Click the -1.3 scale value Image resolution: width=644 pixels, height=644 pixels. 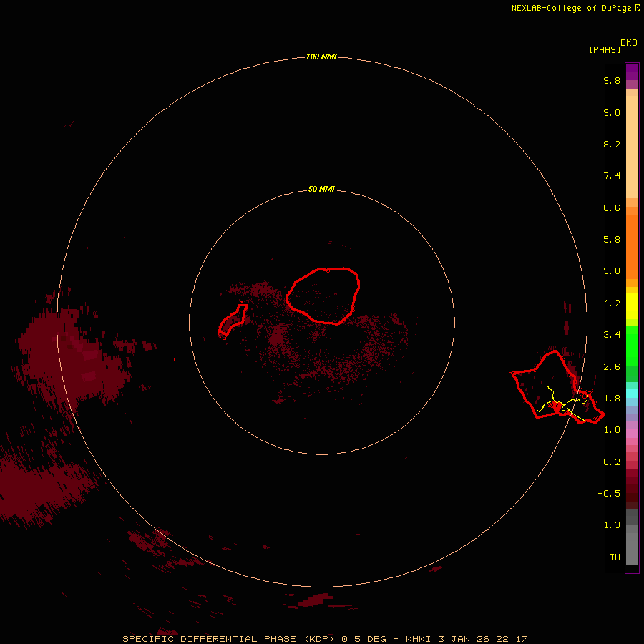609,525
